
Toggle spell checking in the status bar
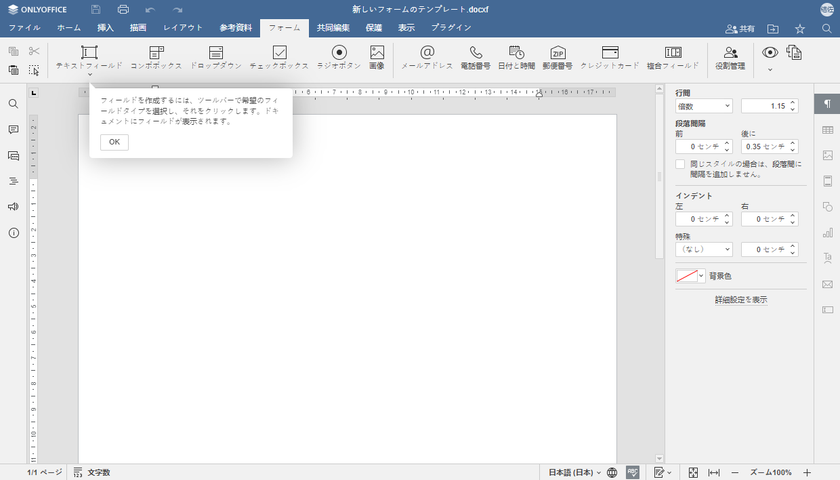pyautogui.click(x=633, y=472)
